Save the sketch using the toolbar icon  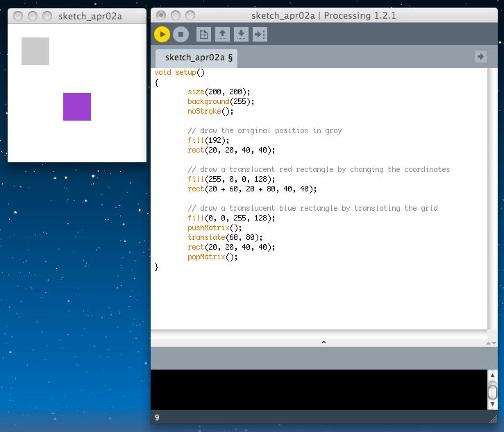(241, 34)
